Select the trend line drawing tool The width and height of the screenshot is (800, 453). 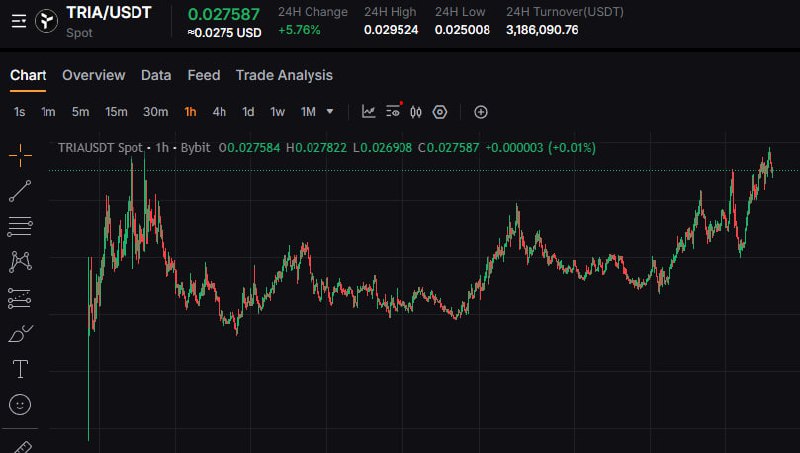[x=20, y=191]
